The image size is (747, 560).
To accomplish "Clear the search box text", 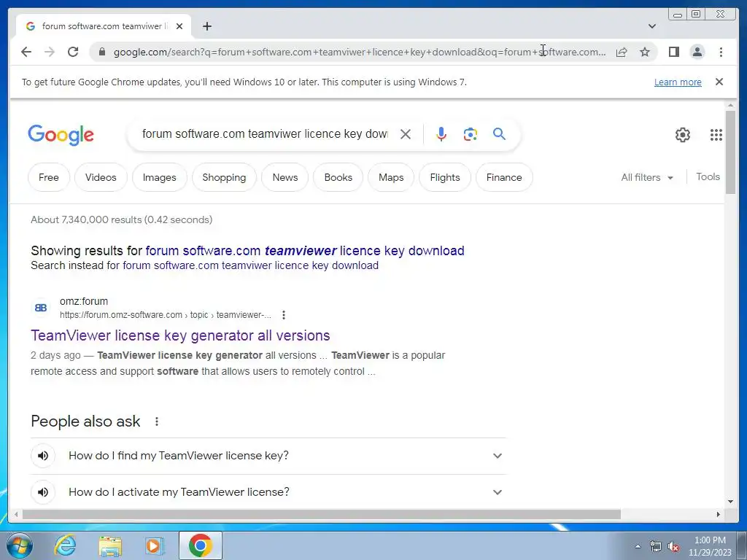I will point(406,134).
